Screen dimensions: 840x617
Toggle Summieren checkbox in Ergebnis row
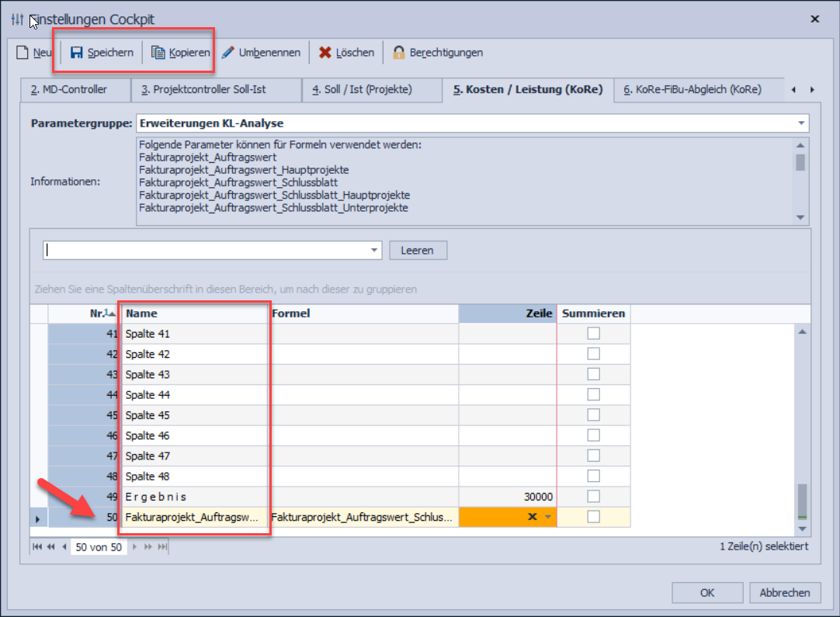pyautogui.click(x=593, y=497)
